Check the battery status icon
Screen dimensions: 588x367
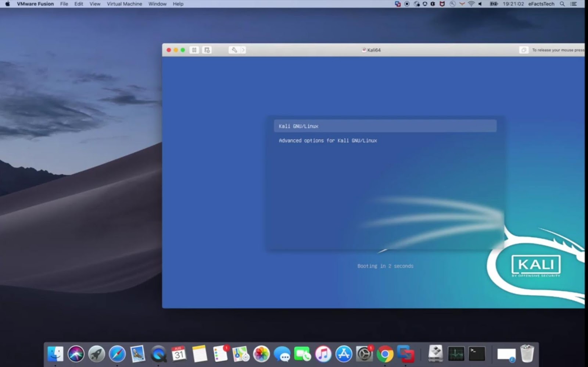tap(494, 4)
